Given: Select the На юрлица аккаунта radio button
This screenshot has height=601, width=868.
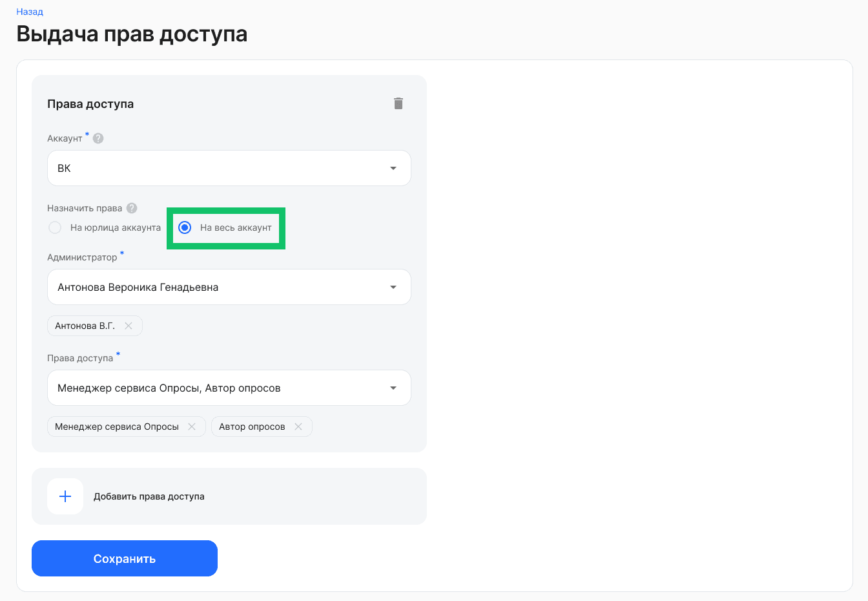Looking at the screenshot, I should point(54,227).
